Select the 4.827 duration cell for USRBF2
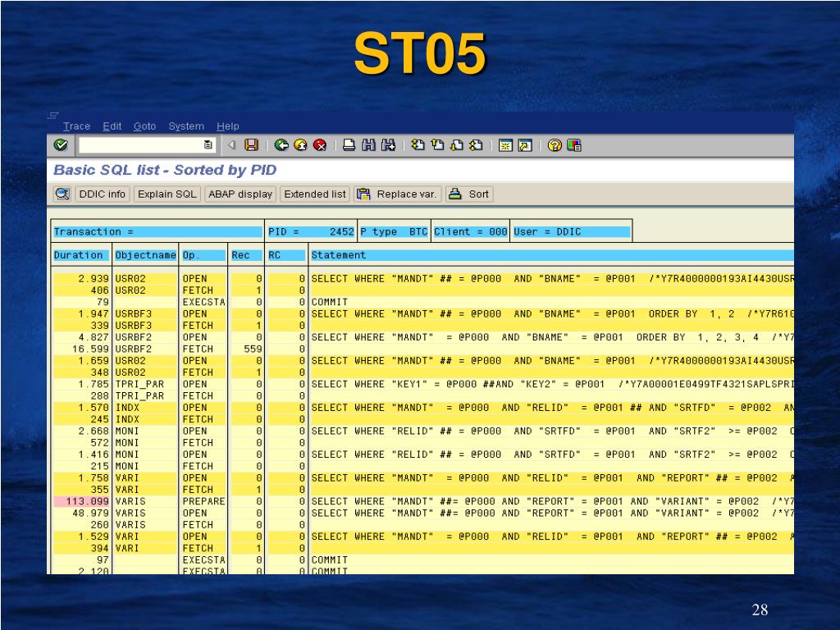This screenshot has width=840, height=630. (81, 337)
